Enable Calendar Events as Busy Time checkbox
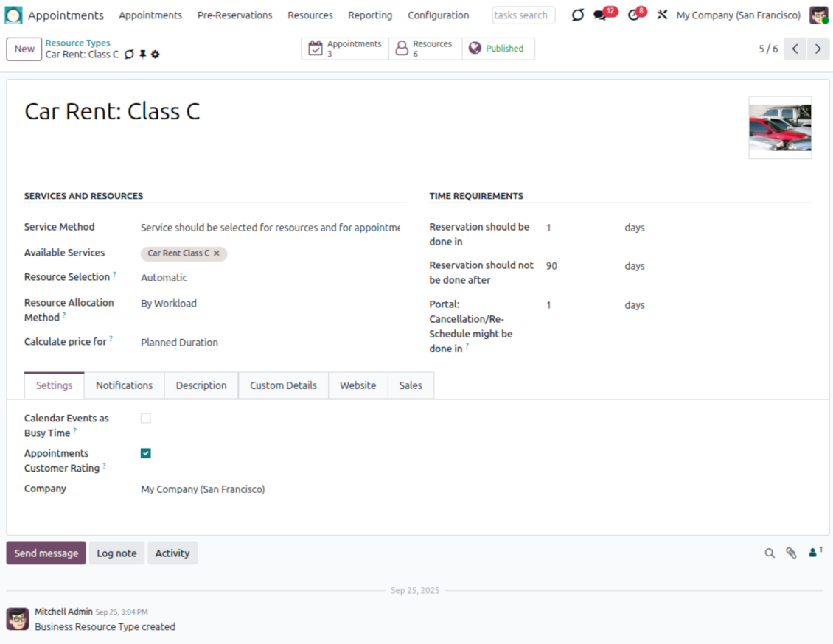This screenshot has width=833, height=644. click(146, 419)
